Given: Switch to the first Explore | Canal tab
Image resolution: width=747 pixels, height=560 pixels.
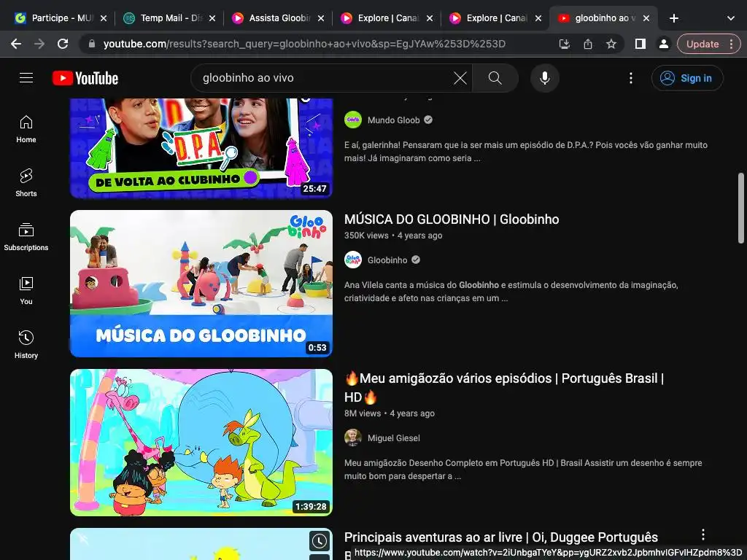Looking at the screenshot, I should coord(387,18).
